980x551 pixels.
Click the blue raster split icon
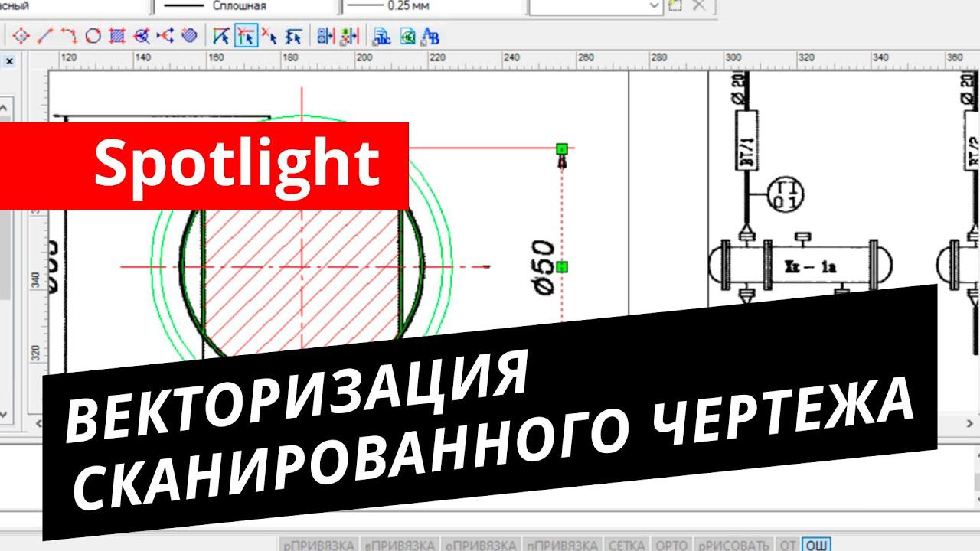pos(325,35)
